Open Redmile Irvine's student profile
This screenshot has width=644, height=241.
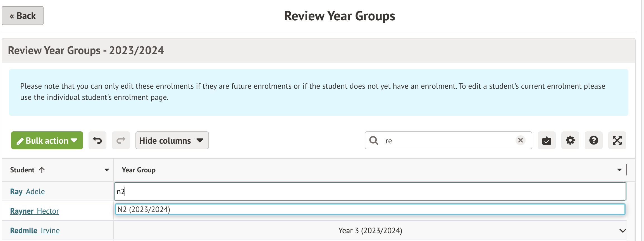coord(35,231)
